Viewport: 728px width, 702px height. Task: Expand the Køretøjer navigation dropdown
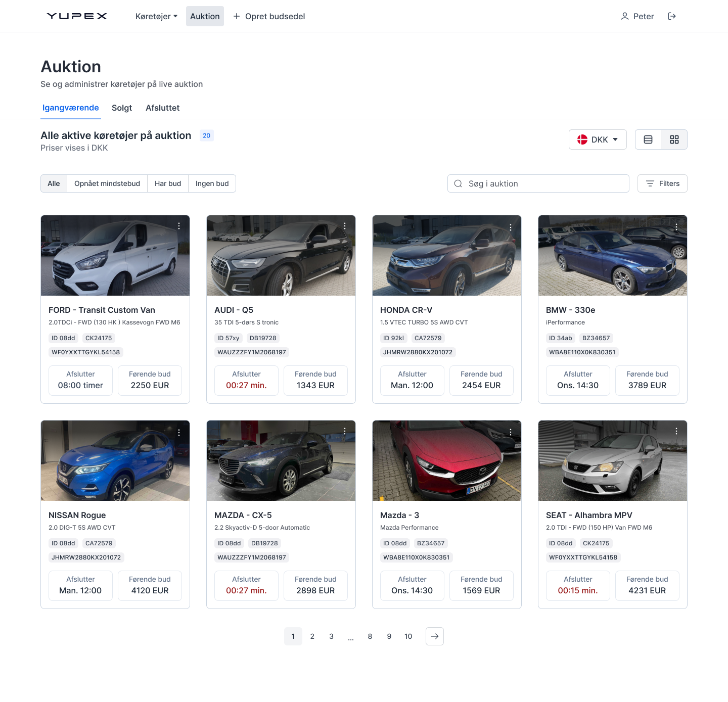[x=156, y=16]
